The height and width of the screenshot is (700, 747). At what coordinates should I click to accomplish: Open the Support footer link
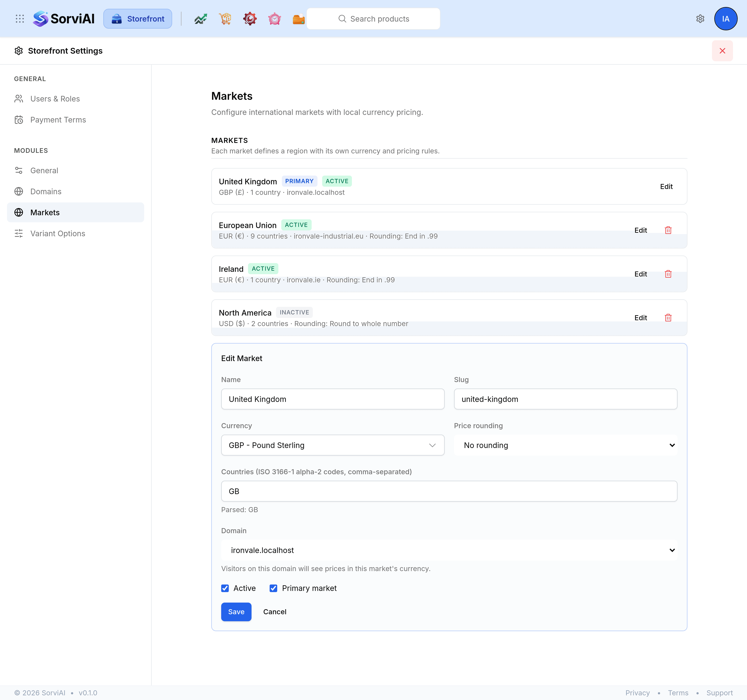(719, 693)
